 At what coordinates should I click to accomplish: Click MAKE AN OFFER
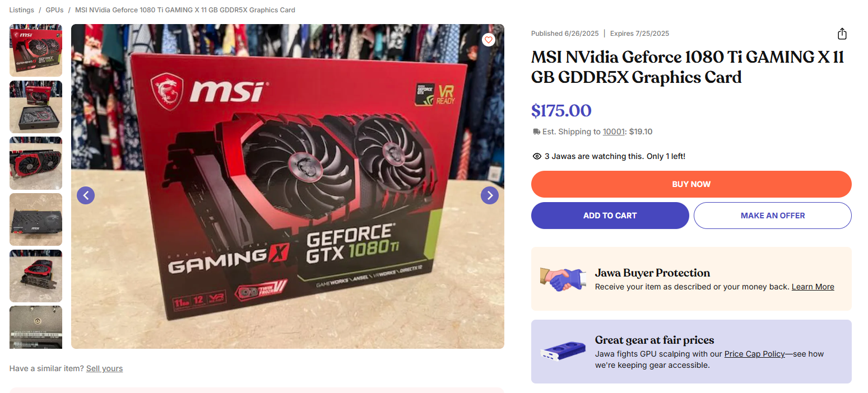[x=773, y=216]
